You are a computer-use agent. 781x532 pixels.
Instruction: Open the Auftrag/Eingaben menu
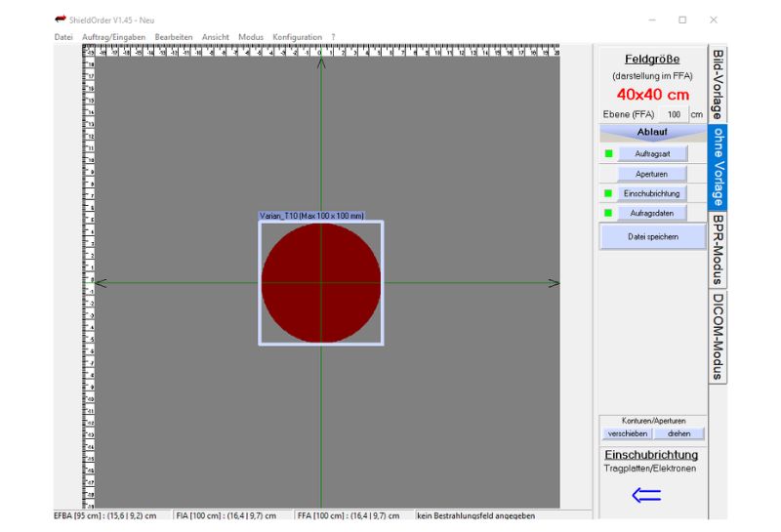pyautogui.click(x=113, y=37)
